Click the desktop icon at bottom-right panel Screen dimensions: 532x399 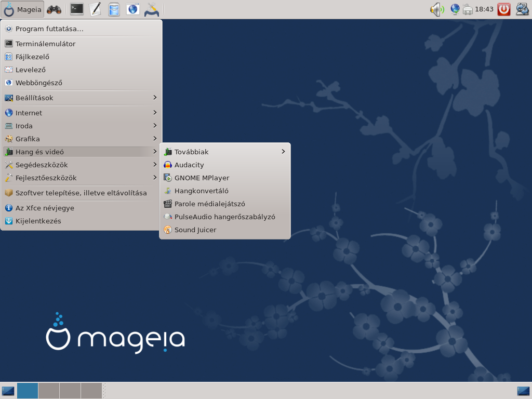[x=524, y=391]
